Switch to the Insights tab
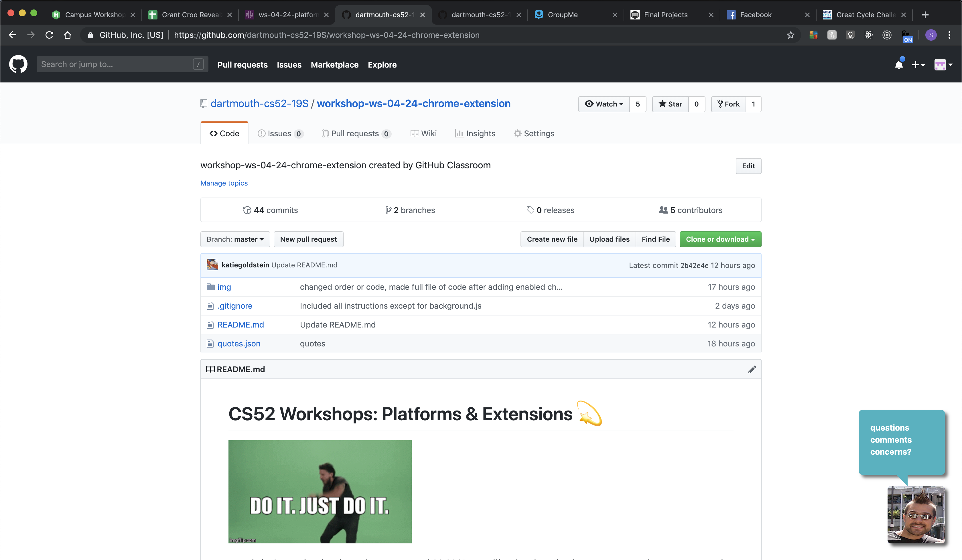962x560 pixels. tap(475, 133)
